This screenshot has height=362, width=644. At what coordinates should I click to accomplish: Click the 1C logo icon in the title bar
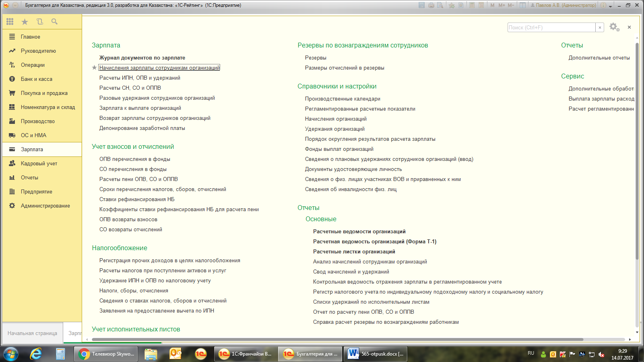point(6,5)
